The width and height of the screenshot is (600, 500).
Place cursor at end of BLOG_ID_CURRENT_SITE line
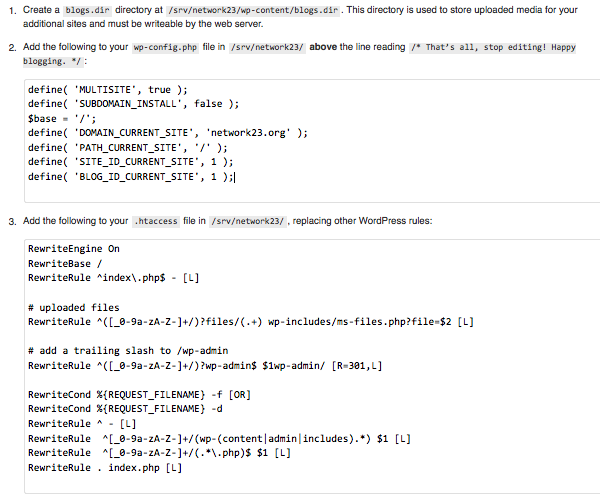233,176
